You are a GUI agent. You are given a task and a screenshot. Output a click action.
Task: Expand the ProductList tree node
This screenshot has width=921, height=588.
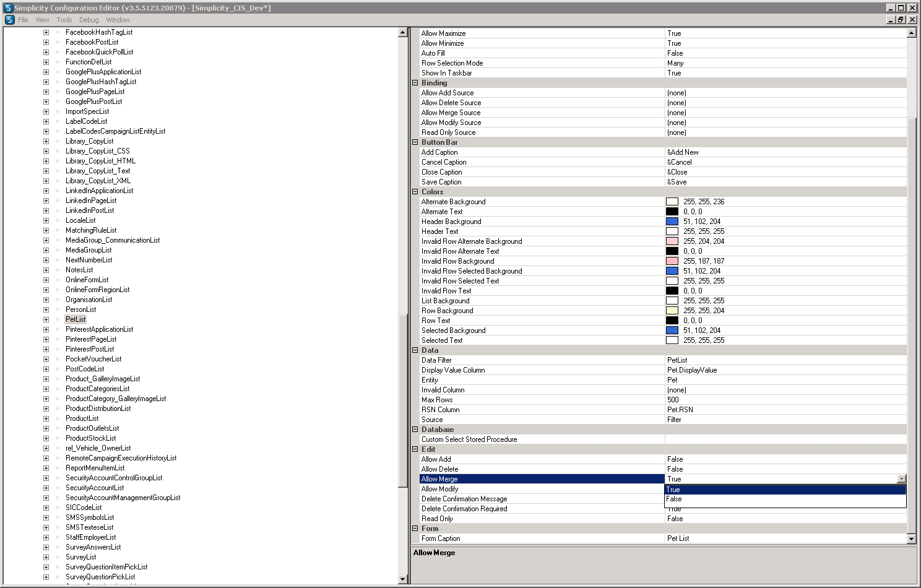click(x=46, y=418)
